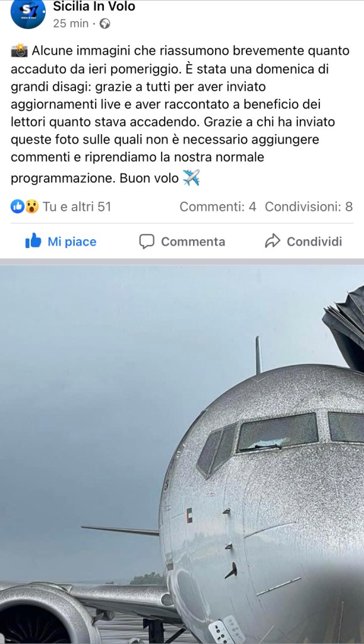Click the post text starting 'Alcune immagini'
Screen dimensions: 364x644
point(180,115)
